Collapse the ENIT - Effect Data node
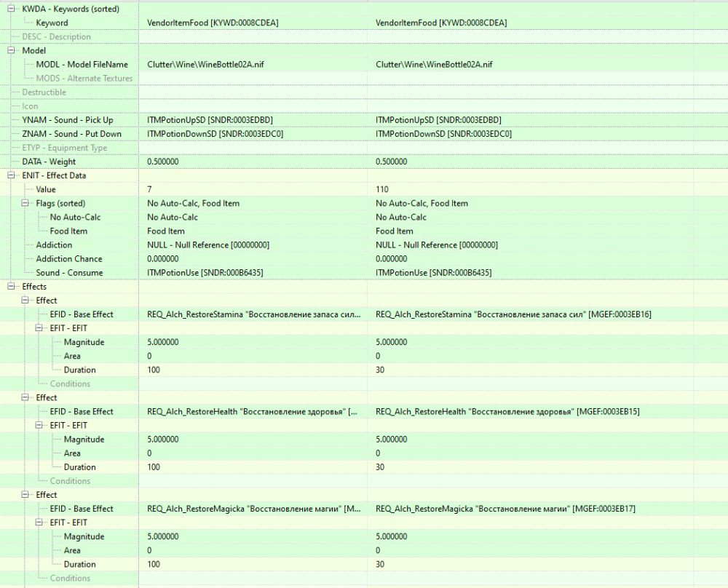 [x=11, y=175]
